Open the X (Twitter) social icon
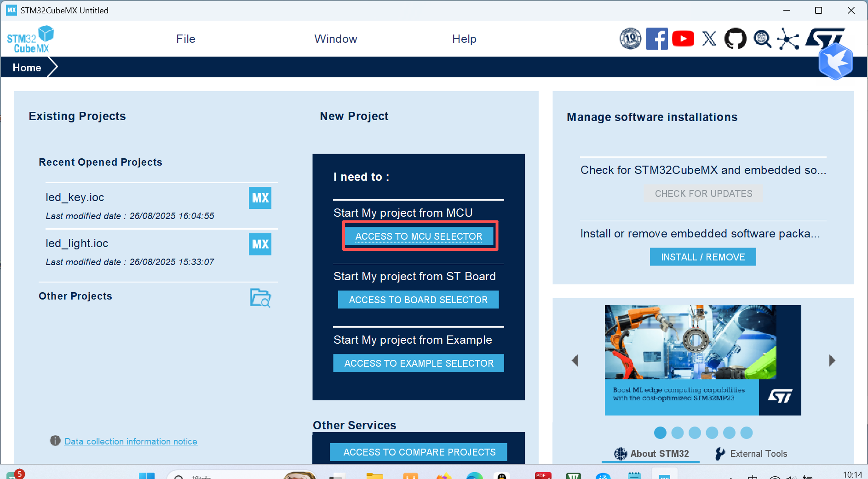 (709, 39)
